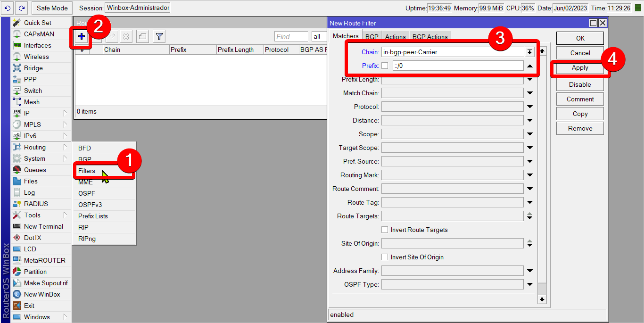Image resolution: width=644 pixels, height=323 pixels.
Task: Switch to the BGP Actions tab
Action: [430, 37]
